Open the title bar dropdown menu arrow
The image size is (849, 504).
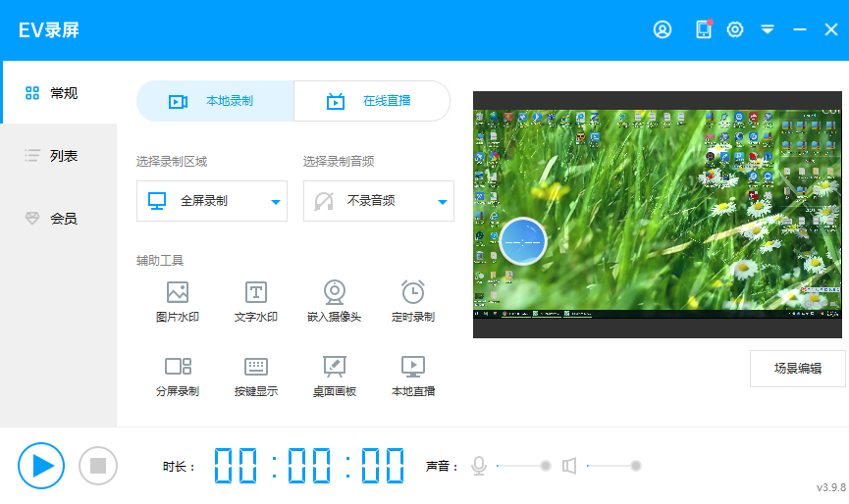768,29
